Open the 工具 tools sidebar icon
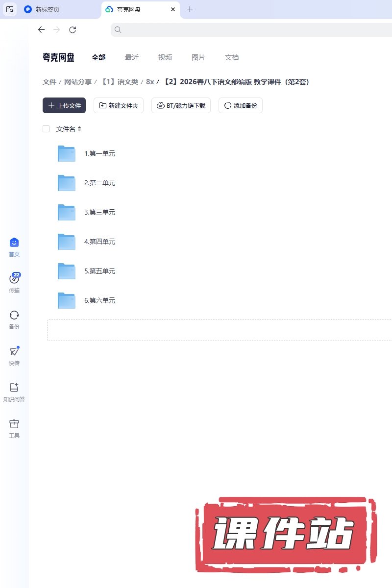The width and height of the screenshot is (392, 588). click(x=14, y=424)
